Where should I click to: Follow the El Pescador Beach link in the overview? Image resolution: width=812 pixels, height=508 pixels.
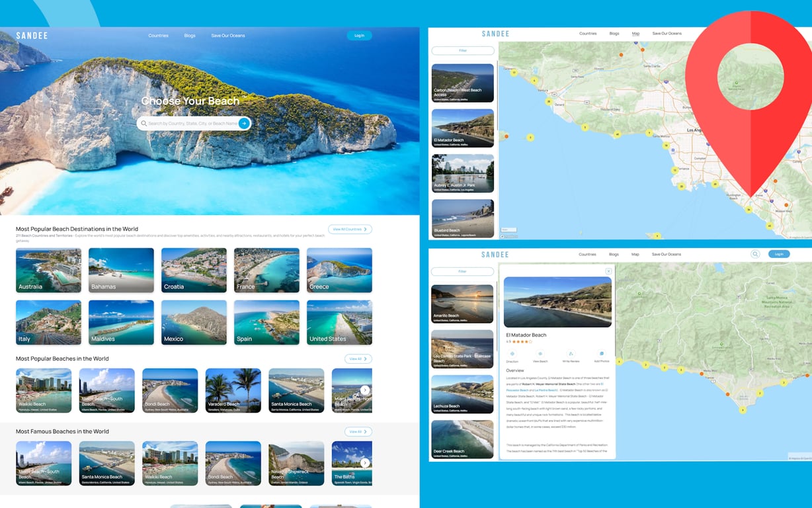pos(518,390)
